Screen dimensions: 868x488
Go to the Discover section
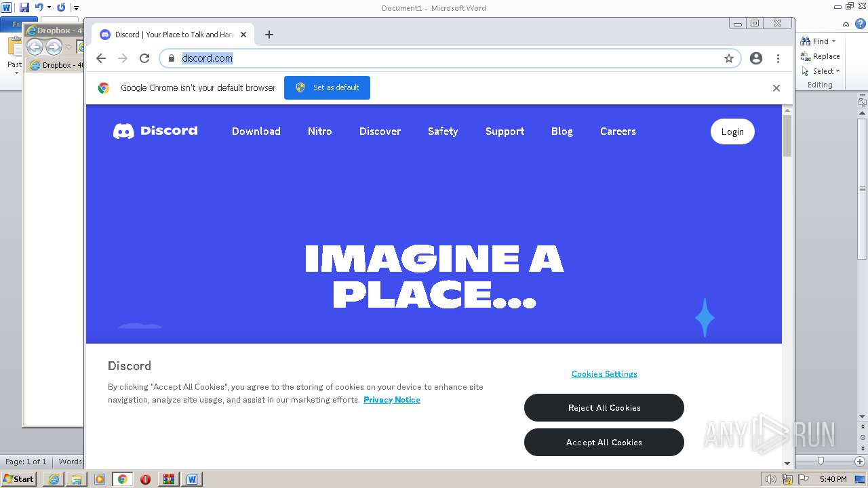pos(380,131)
